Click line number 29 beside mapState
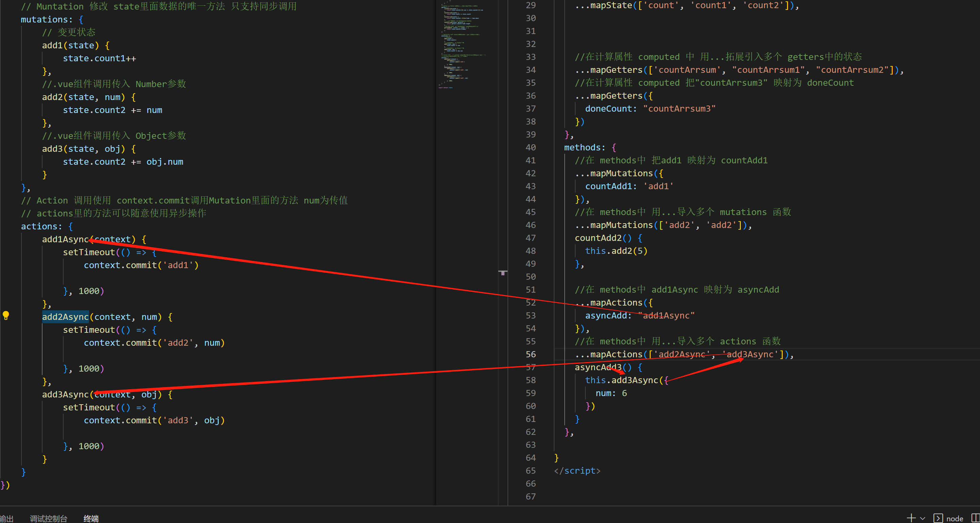The width and height of the screenshot is (980, 523). point(530,5)
